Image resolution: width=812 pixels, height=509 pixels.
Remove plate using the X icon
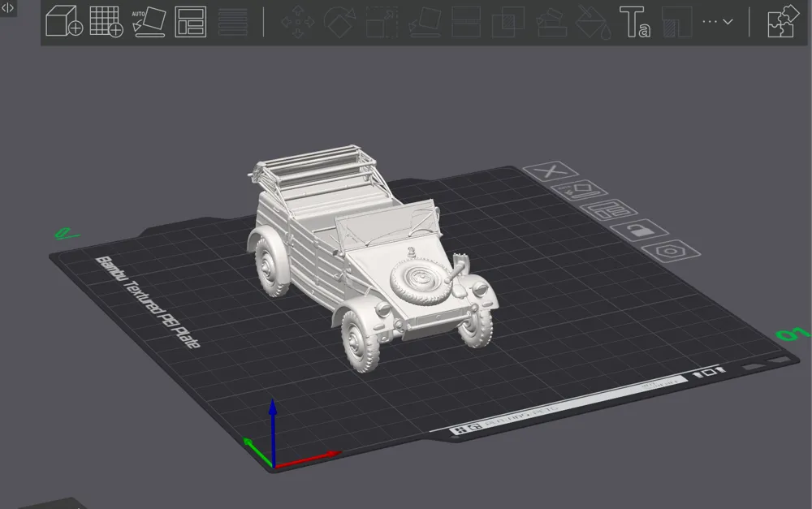tap(551, 170)
